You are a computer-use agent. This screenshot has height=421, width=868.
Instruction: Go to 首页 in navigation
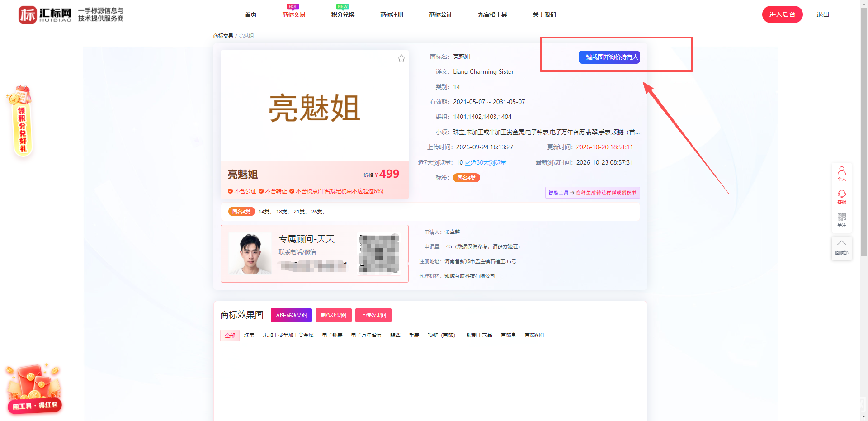(250, 14)
